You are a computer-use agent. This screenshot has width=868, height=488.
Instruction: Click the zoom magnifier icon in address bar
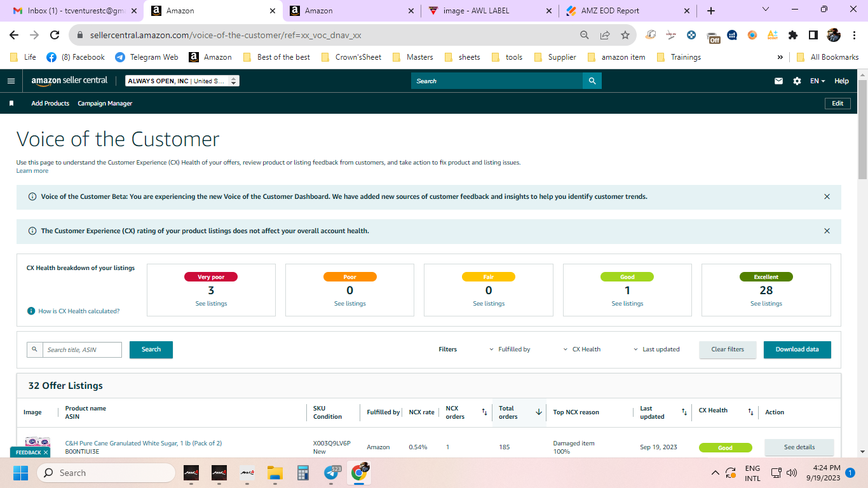pos(585,35)
